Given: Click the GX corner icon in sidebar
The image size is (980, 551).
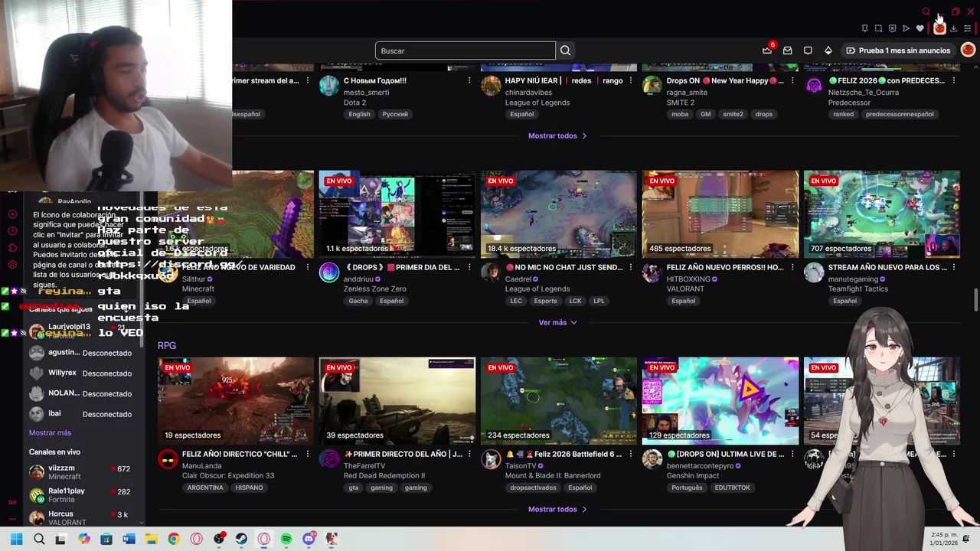Looking at the screenshot, I should click(x=12, y=502).
